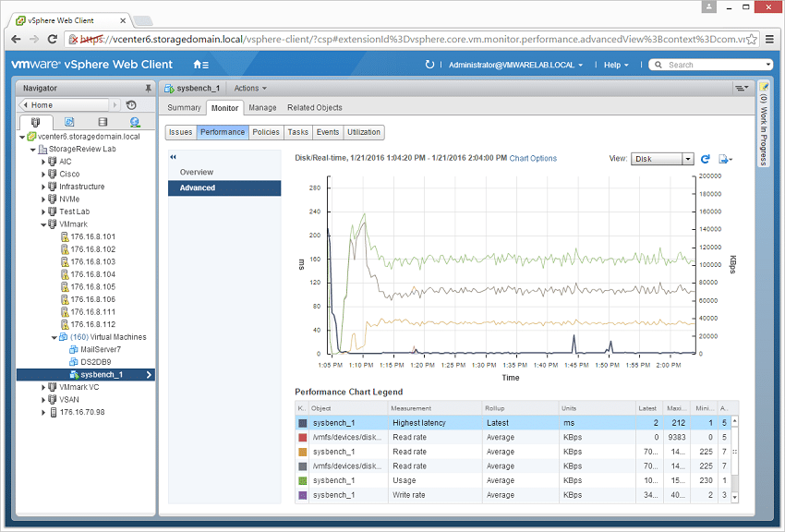Click the vSphere refresh icon in header
Viewport: 785px width, 532px height.
click(429, 65)
